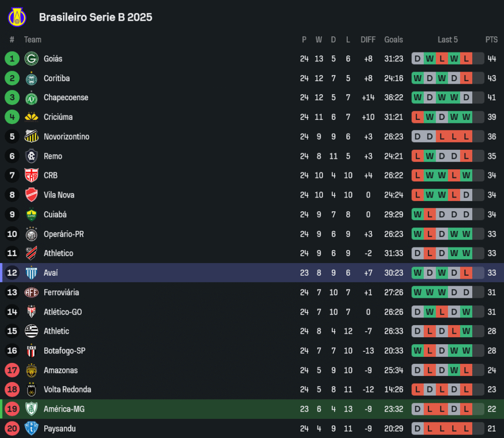Sort standings by DIFF column header

(368, 40)
